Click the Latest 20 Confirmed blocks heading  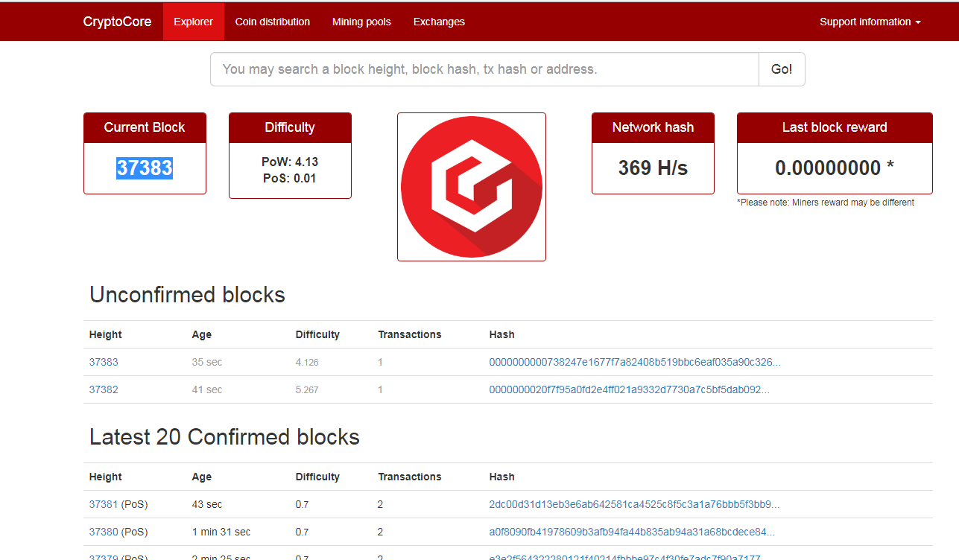(225, 436)
